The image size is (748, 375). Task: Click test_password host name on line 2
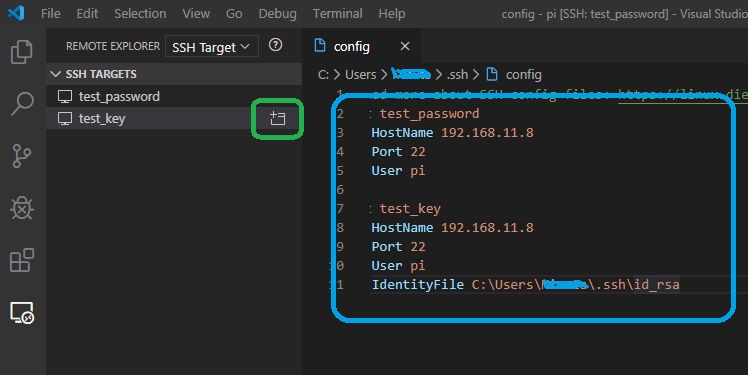(429, 114)
